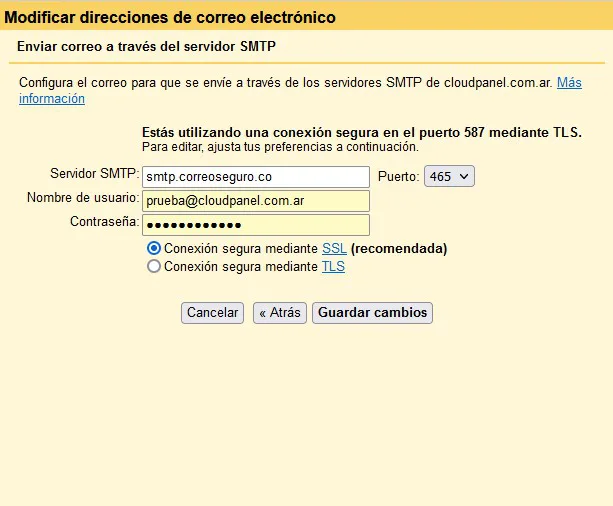Click the Servidor SMTP input field
Screen dimensions: 613x506
click(256, 176)
